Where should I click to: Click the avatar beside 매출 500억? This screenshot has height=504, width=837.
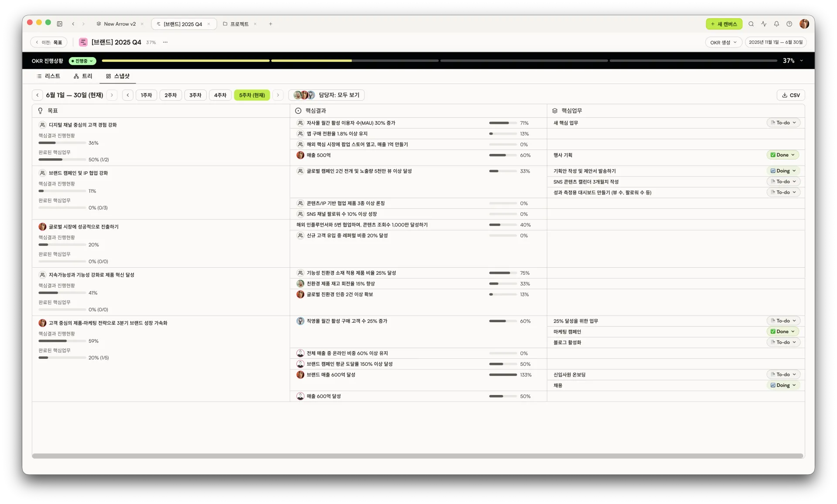(x=300, y=155)
